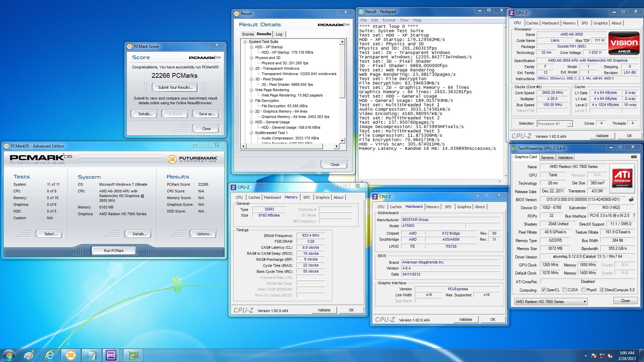Click CPU-Z Memory window title bar icon

233,187
